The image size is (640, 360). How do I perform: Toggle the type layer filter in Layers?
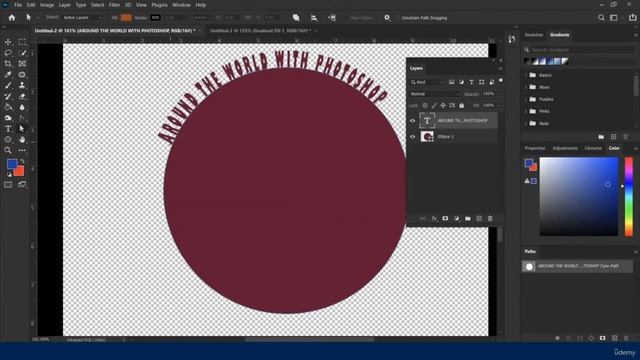(x=471, y=82)
